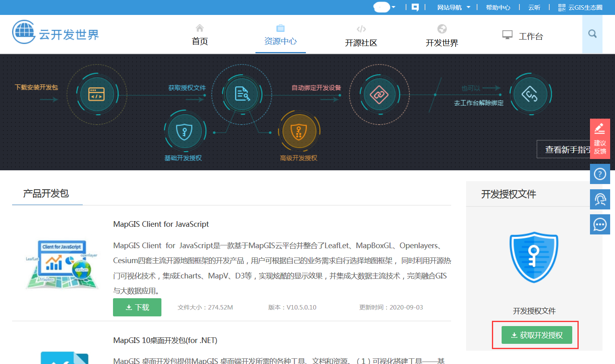Open the 开源社区 menu item
615x364 pixels.
coord(361,43)
